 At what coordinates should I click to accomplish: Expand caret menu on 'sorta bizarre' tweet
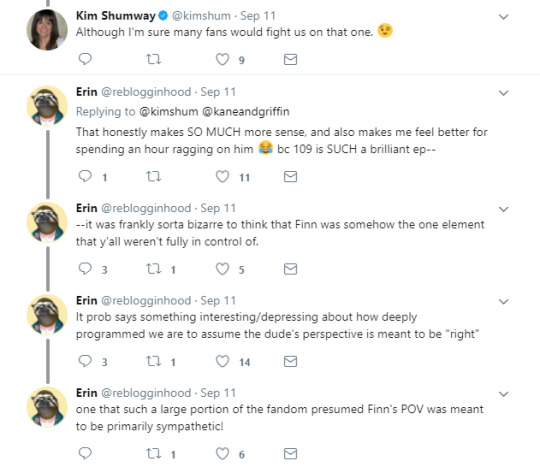click(x=503, y=209)
